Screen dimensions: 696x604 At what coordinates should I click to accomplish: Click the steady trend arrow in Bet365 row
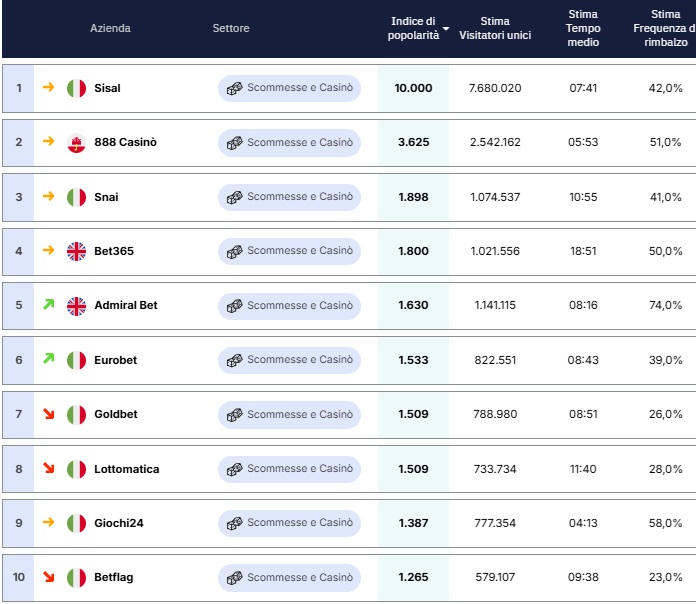pos(48,250)
